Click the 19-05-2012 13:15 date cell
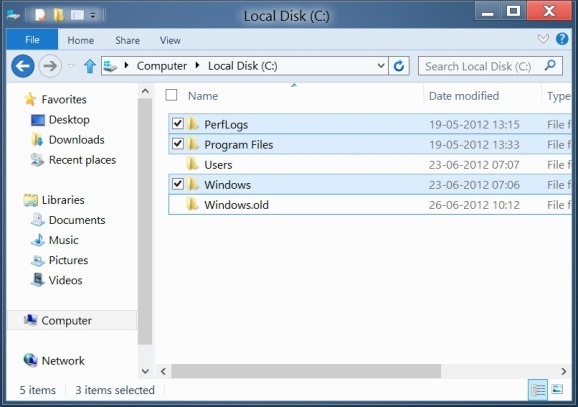 (x=474, y=125)
